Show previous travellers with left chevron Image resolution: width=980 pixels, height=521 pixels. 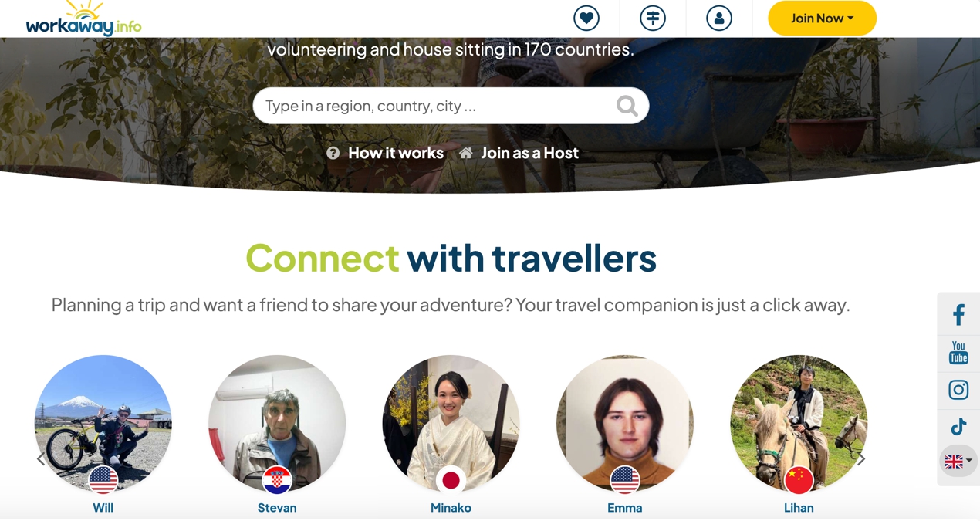tap(41, 459)
